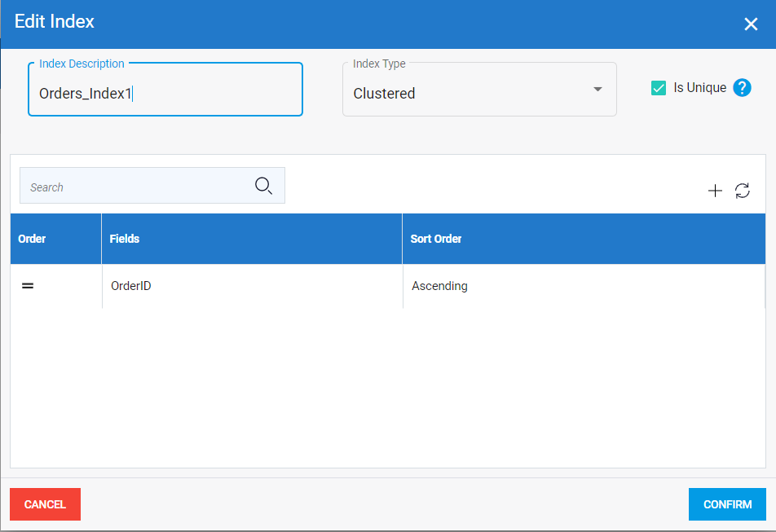Image resolution: width=776 pixels, height=532 pixels.
Task: Click the magnifying glass search icon
Action: [x=263, y=187]
